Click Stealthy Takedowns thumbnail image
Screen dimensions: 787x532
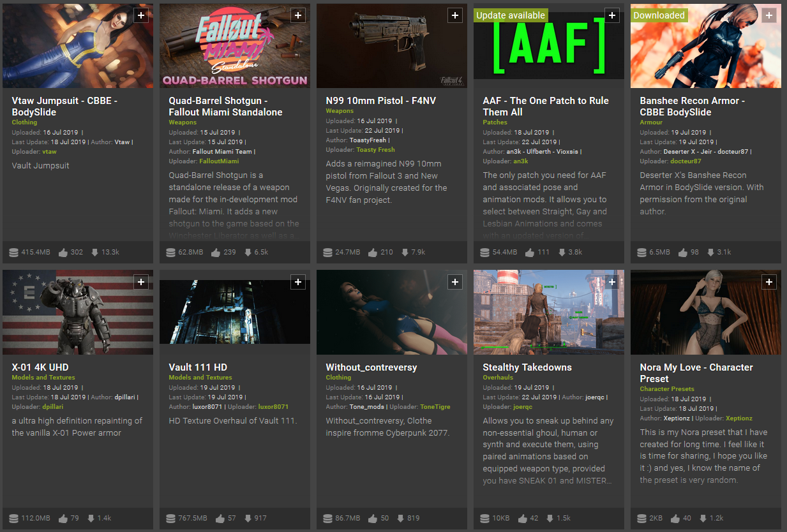point(549,313)
